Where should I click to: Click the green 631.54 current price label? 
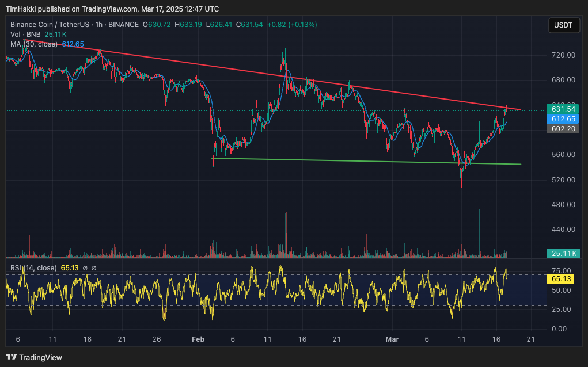563,109
